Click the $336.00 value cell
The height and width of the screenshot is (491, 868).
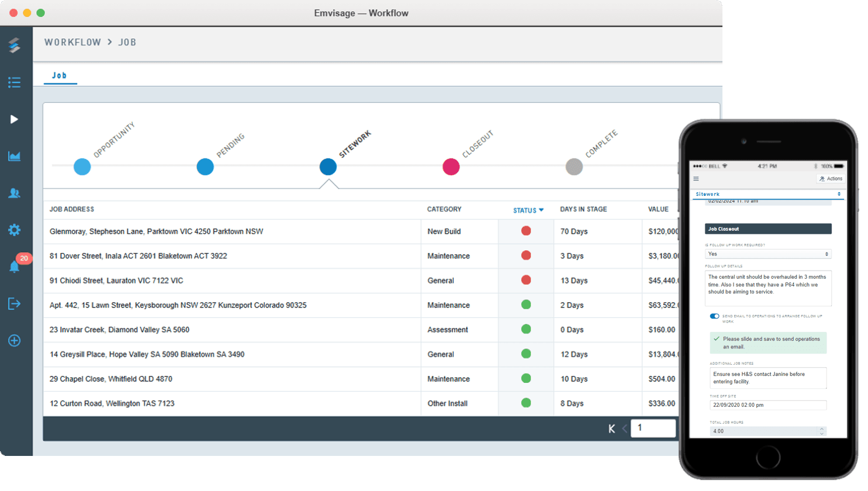[x=662, y=403]
